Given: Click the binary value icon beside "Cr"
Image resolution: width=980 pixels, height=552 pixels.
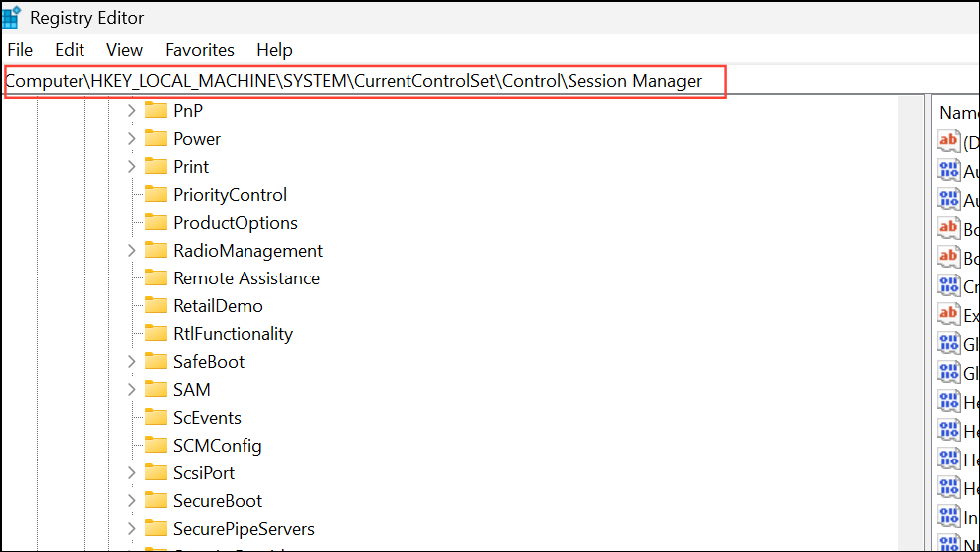Looking at the screenshot, I should tap(949, 285).
